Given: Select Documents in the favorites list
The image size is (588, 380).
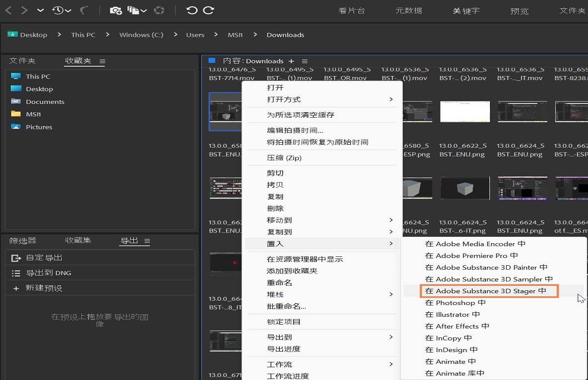Looking at the screenshot, I should pos(45,101).
